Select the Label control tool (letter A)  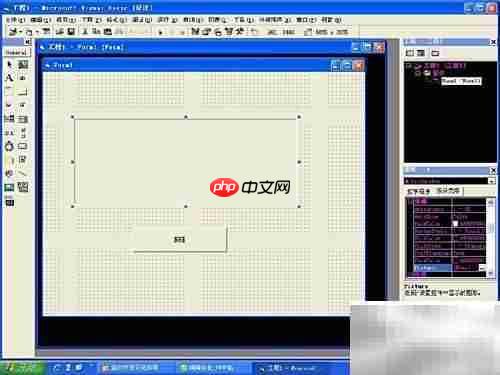coord(9,78)
